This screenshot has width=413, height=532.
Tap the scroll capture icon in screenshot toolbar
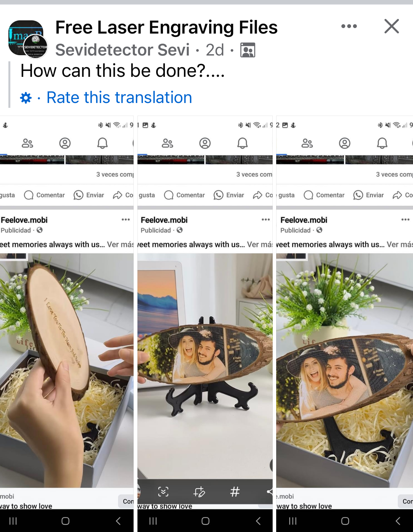click(x=163, y=492)
